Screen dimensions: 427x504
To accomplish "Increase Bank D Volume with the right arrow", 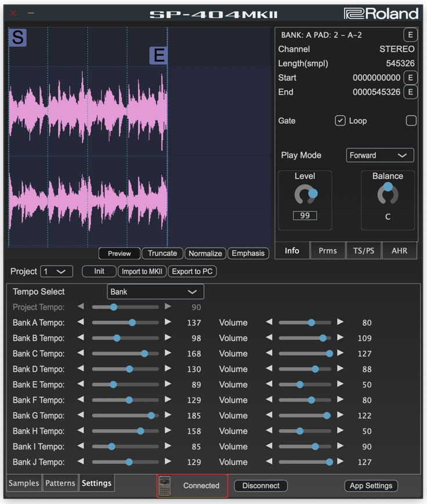I will pyautogui.click(x=340, y=368).
